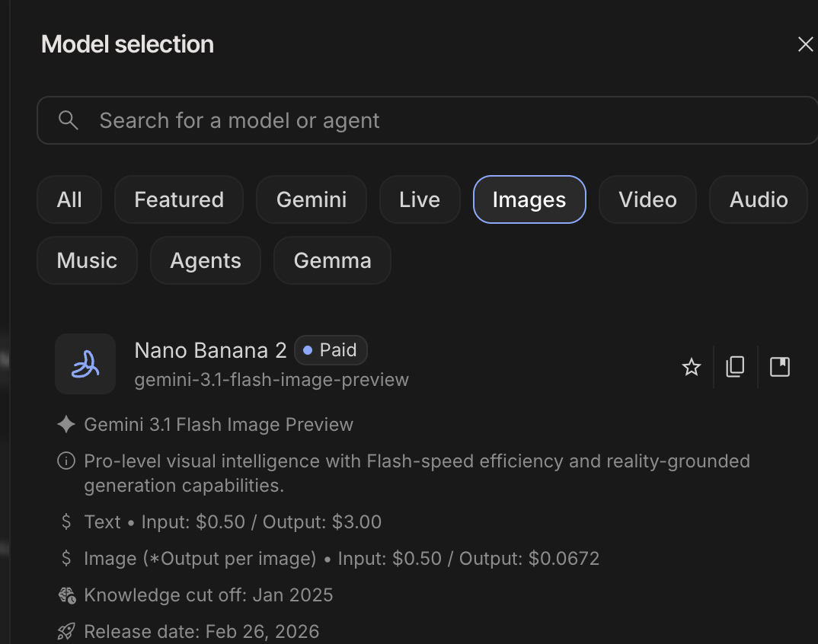Select the Featured filter chip
The height and width of the screenshot is (644, 818).
[179, 199]
